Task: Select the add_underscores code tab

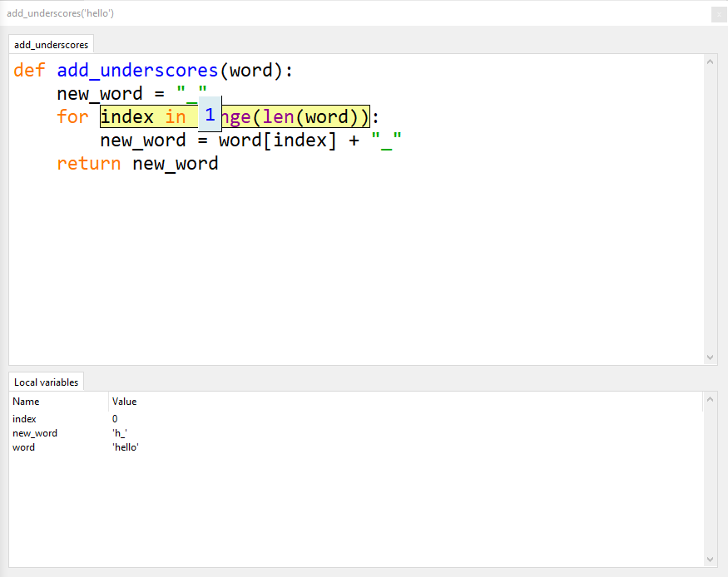Action: [51, 45]
